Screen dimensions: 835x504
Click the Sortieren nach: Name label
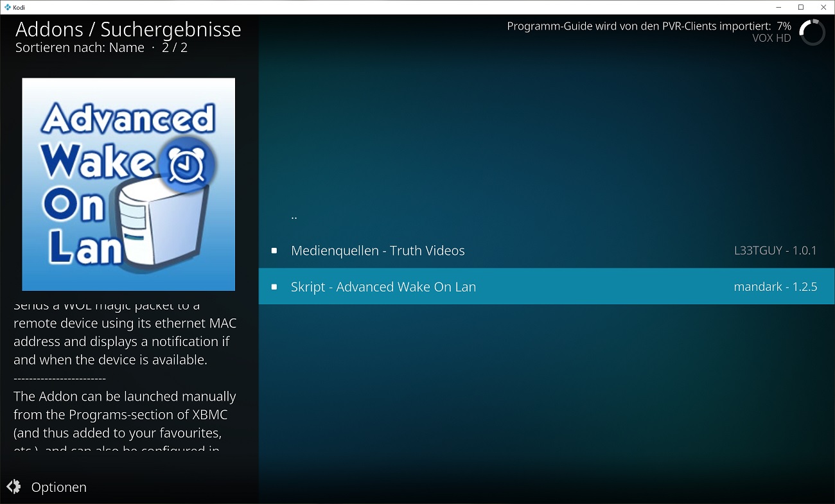pyautogui.click(x=79, y=48)
